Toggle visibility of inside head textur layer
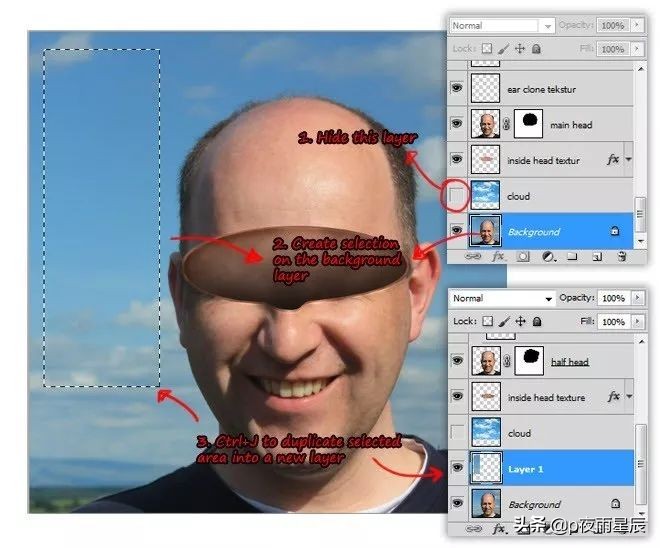 [457, 159]
